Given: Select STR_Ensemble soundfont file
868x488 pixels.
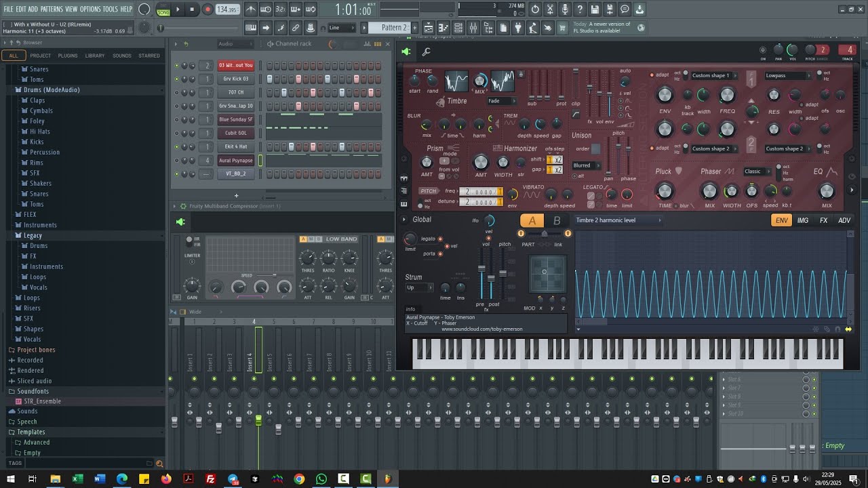Looking at the screenshot, I should click(x=42, y=401).
